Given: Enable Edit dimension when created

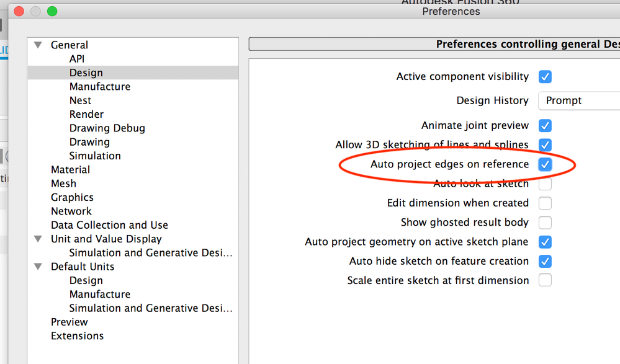Looking at the screenshot, I should (x=545, y=203).
